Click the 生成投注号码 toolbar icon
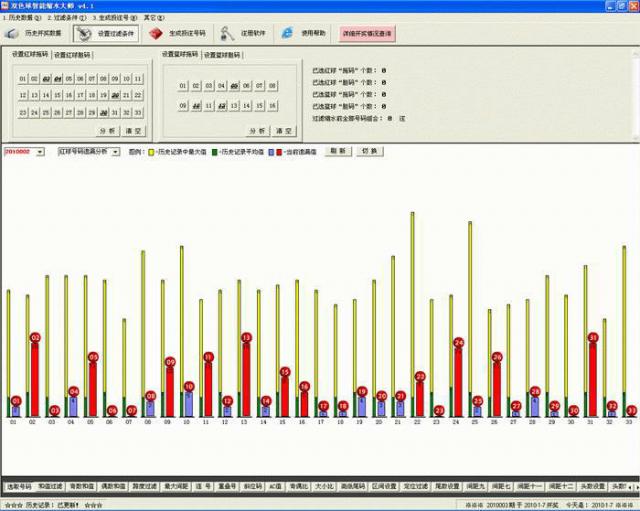640x511 pixels. pos(155,33)
